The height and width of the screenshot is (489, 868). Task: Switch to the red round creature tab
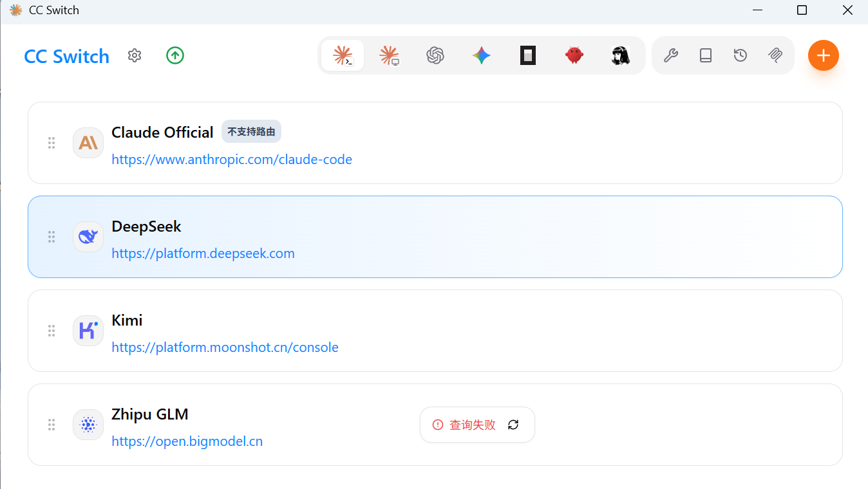click(x=574, y=55)
